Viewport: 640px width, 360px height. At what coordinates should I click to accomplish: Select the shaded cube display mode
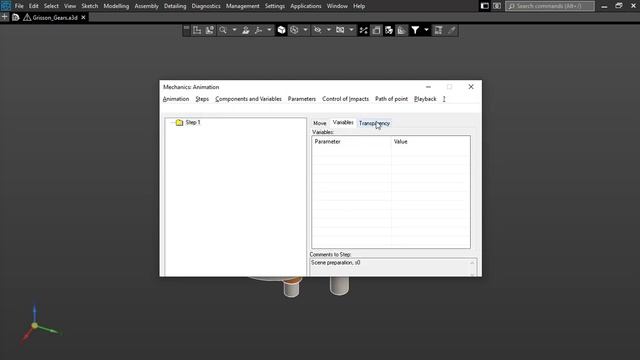point(282,30)
